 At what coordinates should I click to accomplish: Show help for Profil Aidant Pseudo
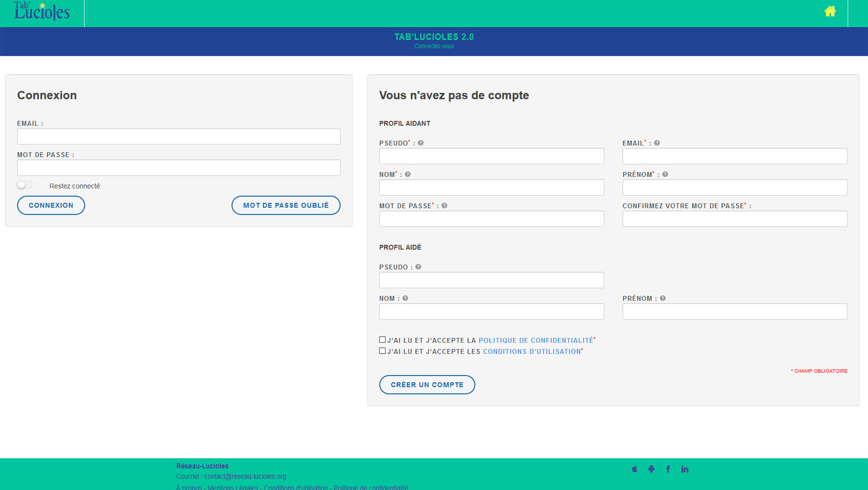(421, 143)
